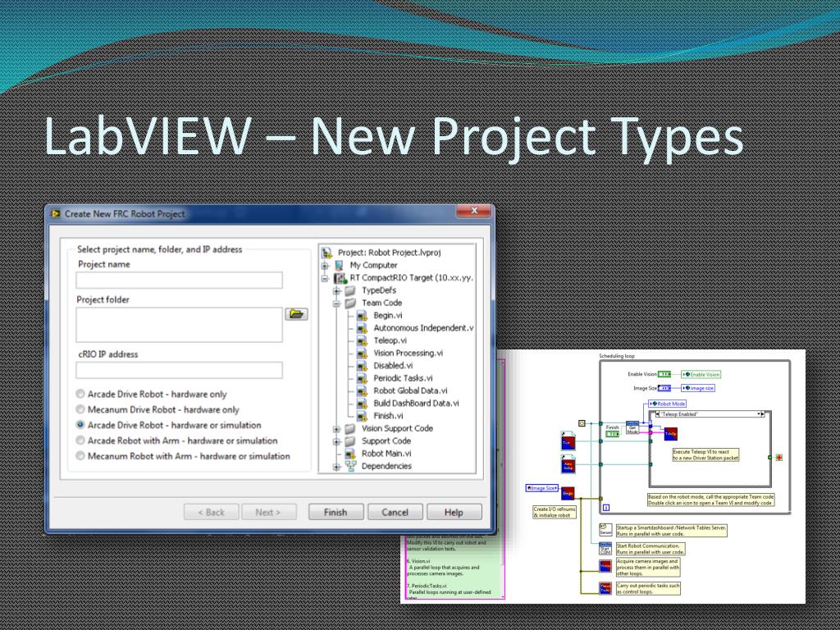Click the Robot Main.vi file icon

(x=350, y=454)
